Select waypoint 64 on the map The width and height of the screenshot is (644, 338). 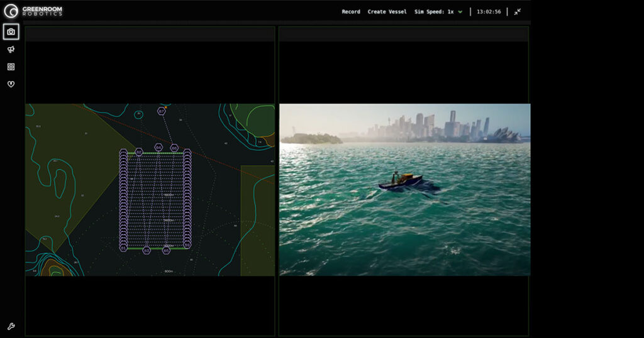158,148
